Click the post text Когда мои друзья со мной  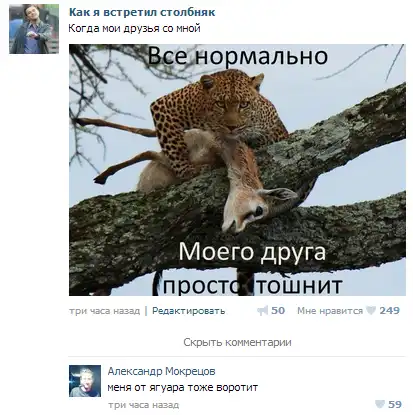click(134, 28)
